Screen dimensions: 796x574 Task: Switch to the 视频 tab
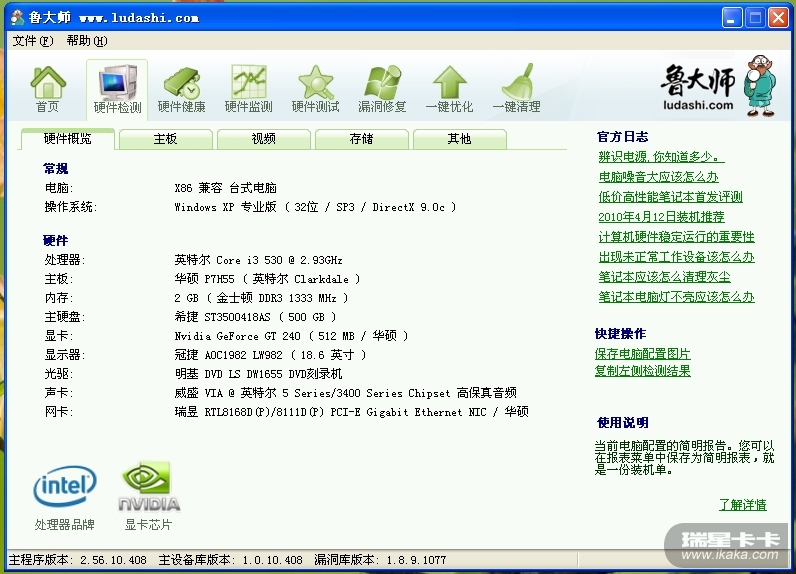[263, 139]
